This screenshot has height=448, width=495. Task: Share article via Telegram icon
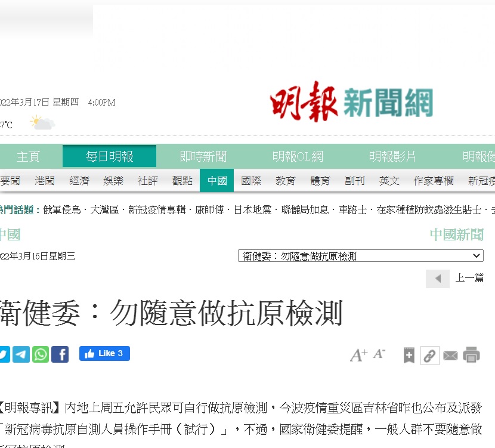tap(21, 354)
